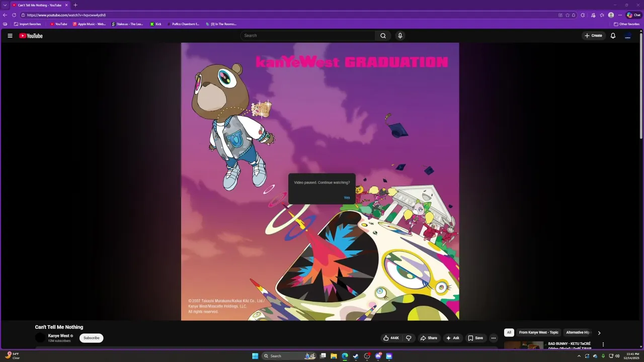Open Task View on the taskbar
The image size is (644, 362).
tap(323, 356)
